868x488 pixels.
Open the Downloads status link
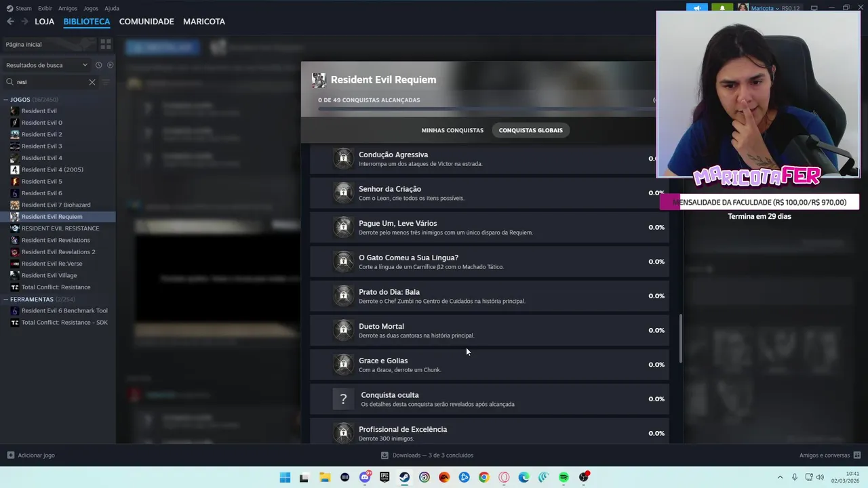click(x=427, y=455)
